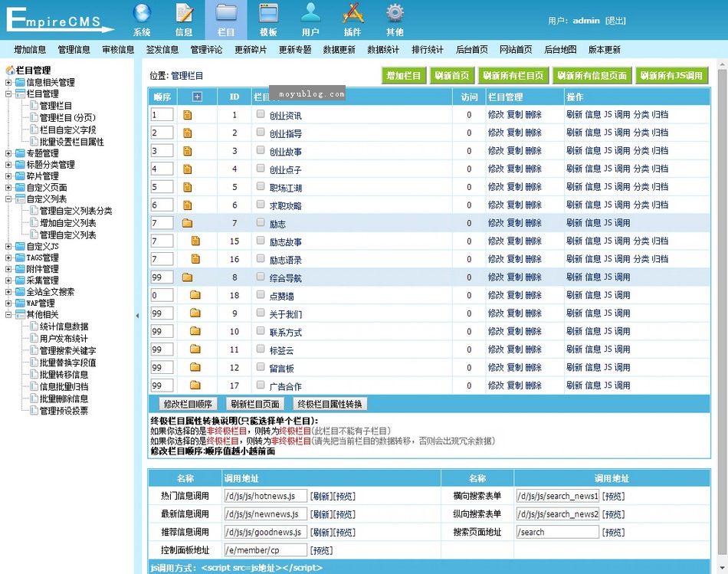This screenshot has width=728, height=574.
Task: Expand the TAGS管理 tree node
Action: coord(8,257)
